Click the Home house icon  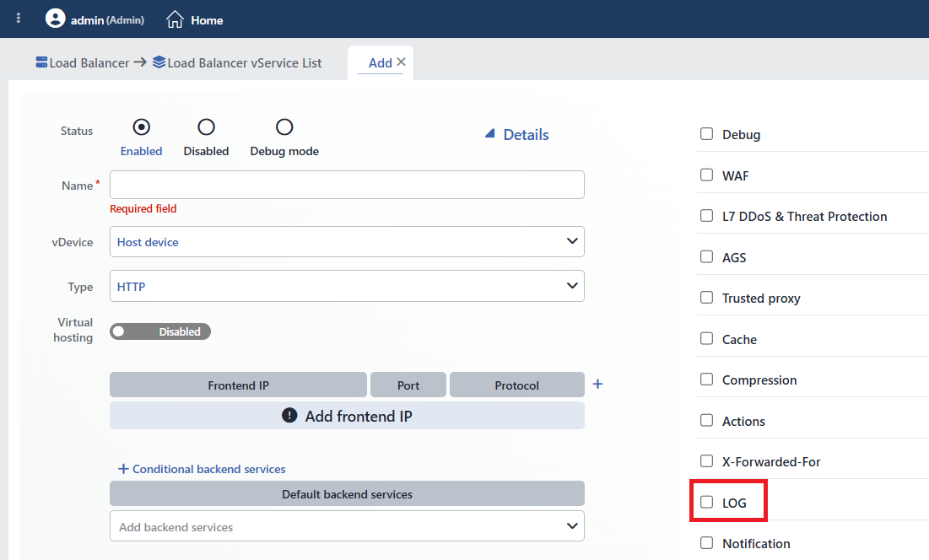pyautogui.click(x=175, y=19)
